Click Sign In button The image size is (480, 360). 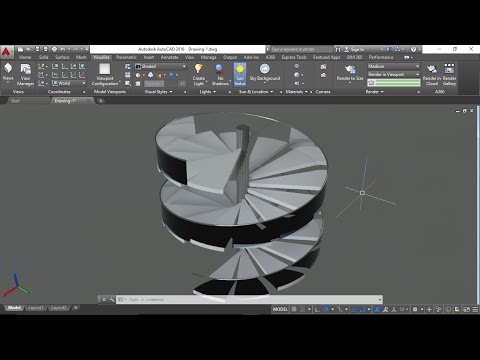(x=357, y=49)
